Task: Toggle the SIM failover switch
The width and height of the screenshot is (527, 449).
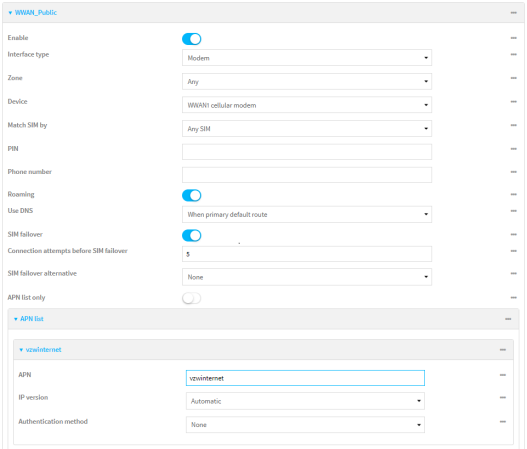Action: coord(192,236)
